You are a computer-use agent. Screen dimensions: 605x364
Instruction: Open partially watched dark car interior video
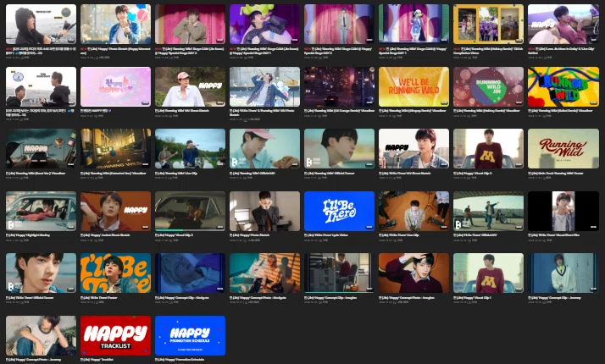point(190,212)
